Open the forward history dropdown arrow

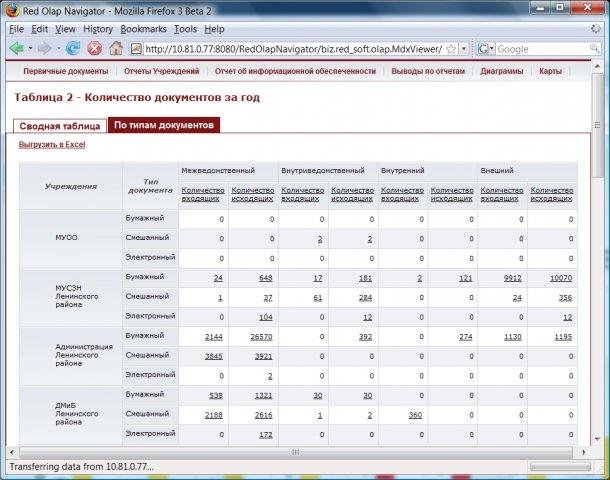[58, 49]
